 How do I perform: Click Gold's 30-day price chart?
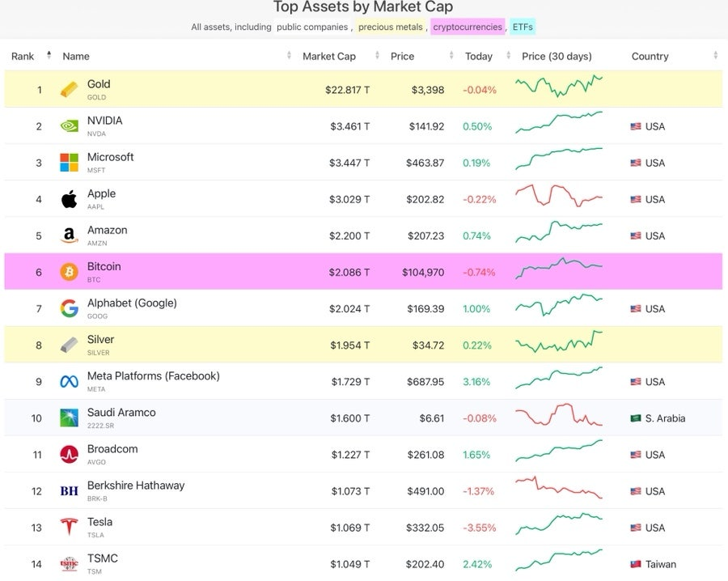pyautogui.click(x=558, y=86)
